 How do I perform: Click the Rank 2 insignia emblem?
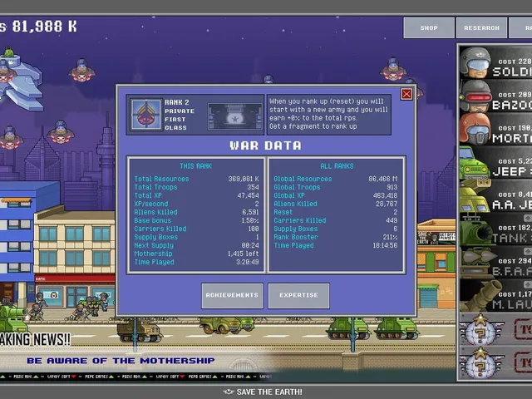pos(146,115)
